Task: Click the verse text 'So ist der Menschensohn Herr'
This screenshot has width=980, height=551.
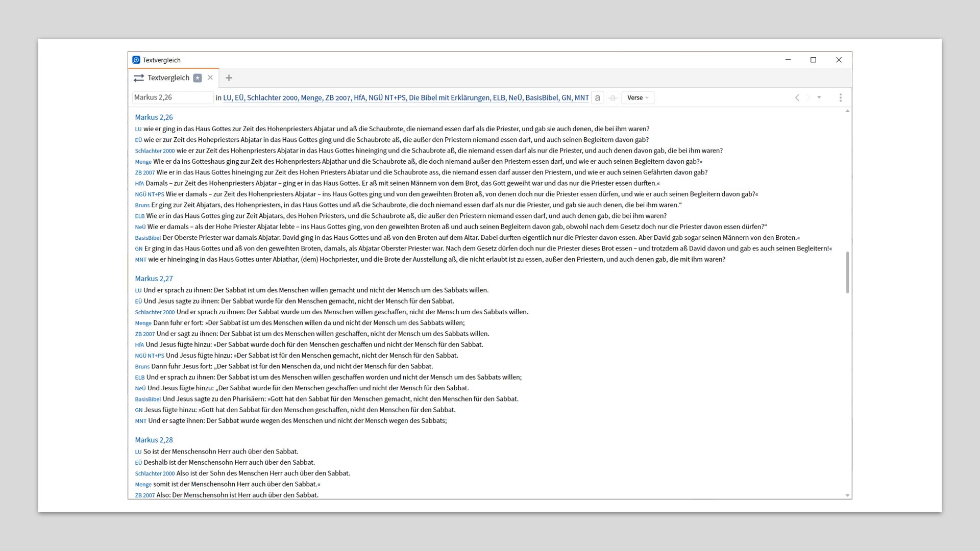Action: click(x=187, y=452)
